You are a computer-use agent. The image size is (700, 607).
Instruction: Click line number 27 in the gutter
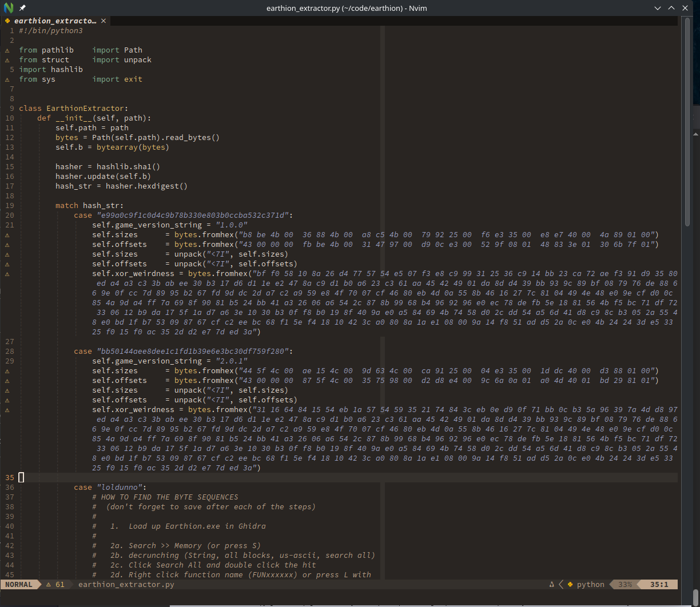(x=10, y=342)
